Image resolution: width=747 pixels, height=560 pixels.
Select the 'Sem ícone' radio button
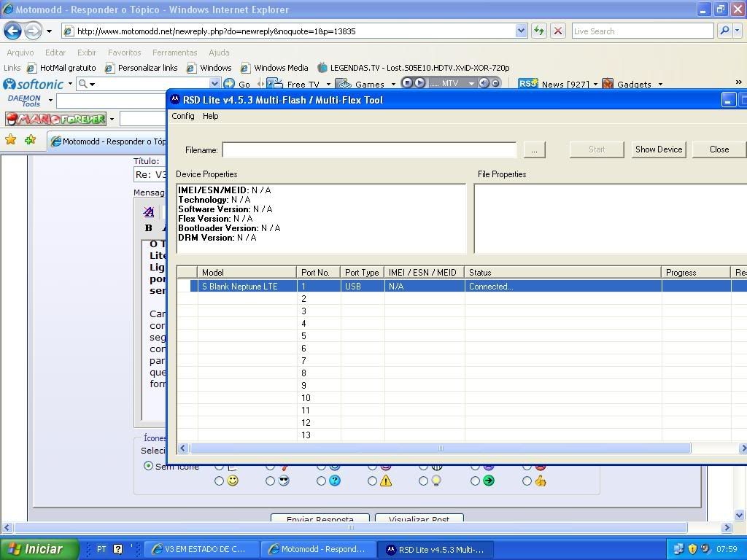[x=148, y=466]
